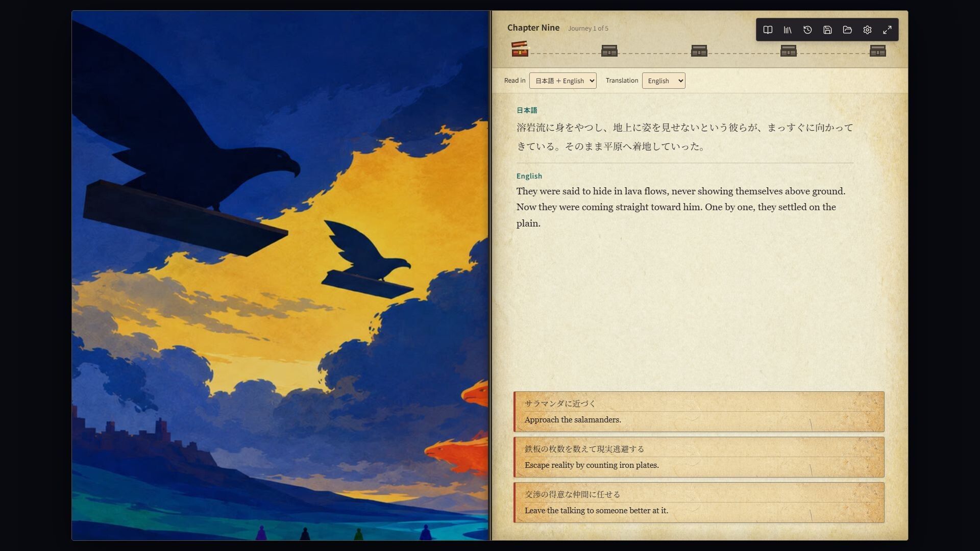Click the Japanese passage beginning '溶岩流に身をやつし'
The height and width of the screenshot is (551, 980).
(684, 137)
